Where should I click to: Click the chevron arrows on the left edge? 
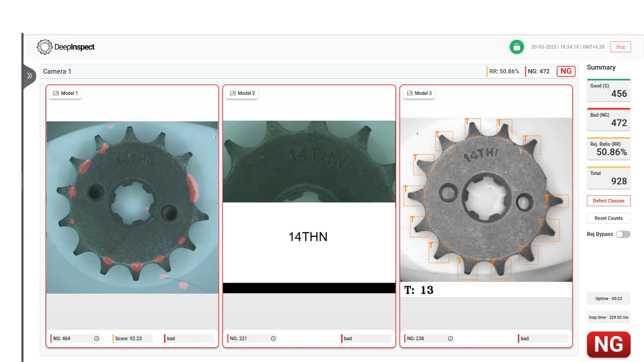point(29,76)
